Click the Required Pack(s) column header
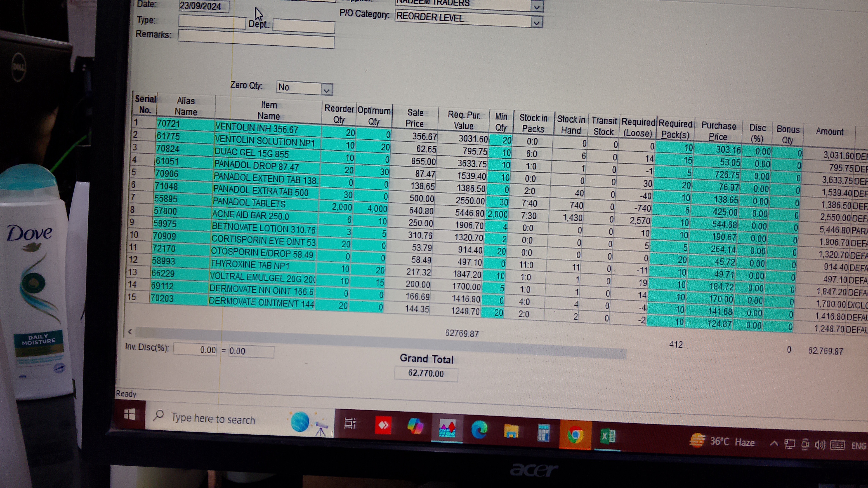The height and width of the screenshot is (488, 868). click(x=675, y=129)
